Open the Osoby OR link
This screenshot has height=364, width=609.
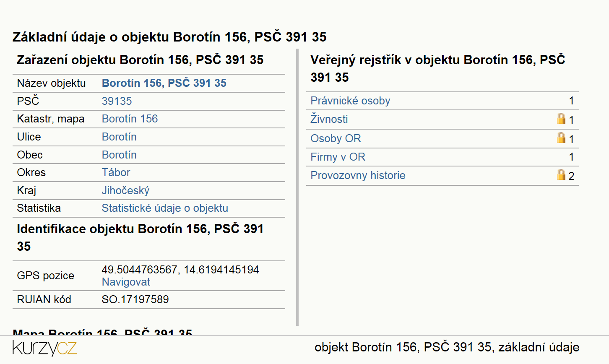pyautogui.click(x=336, y=138)
